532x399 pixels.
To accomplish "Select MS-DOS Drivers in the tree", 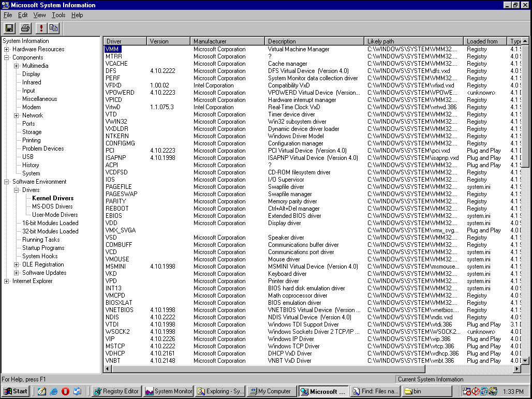I will [x=52, y=206].
